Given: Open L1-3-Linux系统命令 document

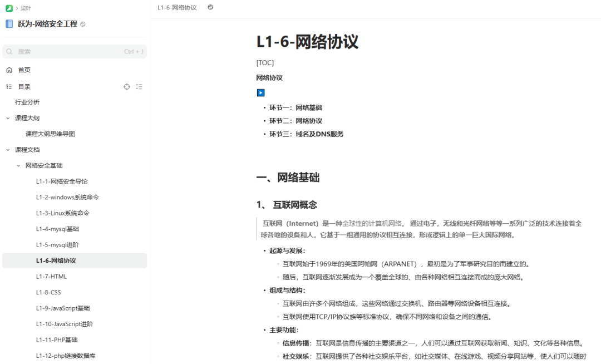Looking at the screenshot, I should click(62, 213).
